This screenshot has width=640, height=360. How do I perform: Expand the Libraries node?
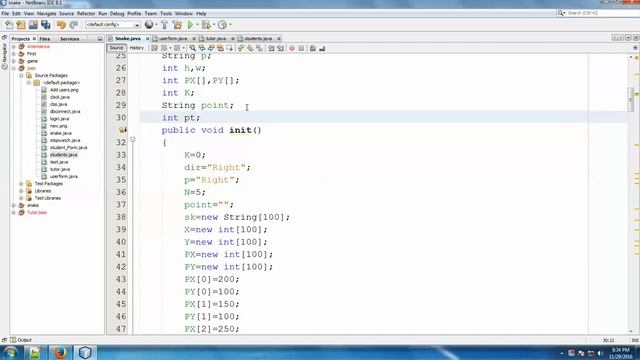21,191
